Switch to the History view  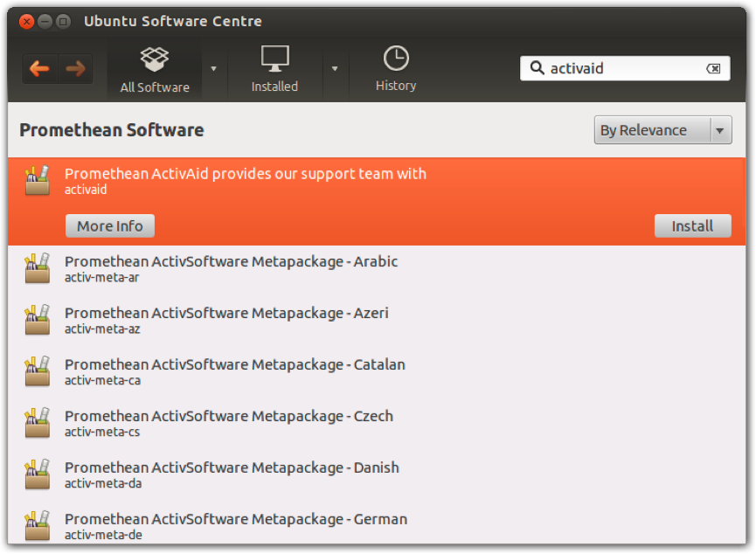coord(396,69)
